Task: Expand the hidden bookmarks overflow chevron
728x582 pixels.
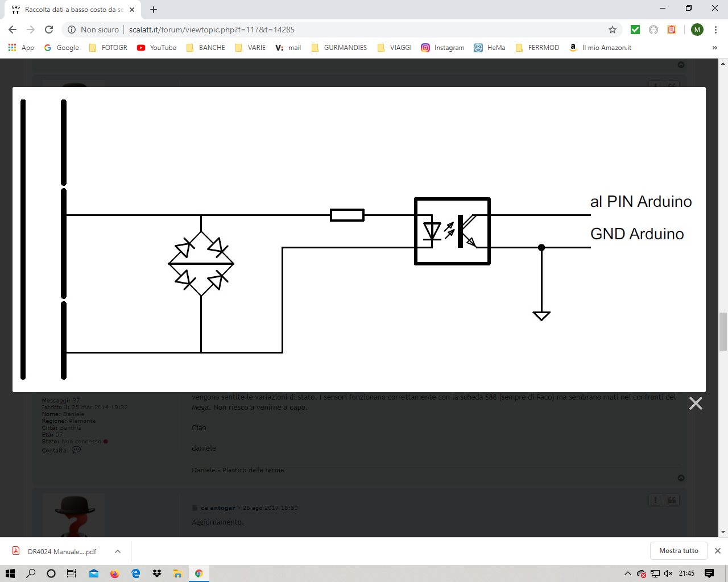Action: [714, 48]
